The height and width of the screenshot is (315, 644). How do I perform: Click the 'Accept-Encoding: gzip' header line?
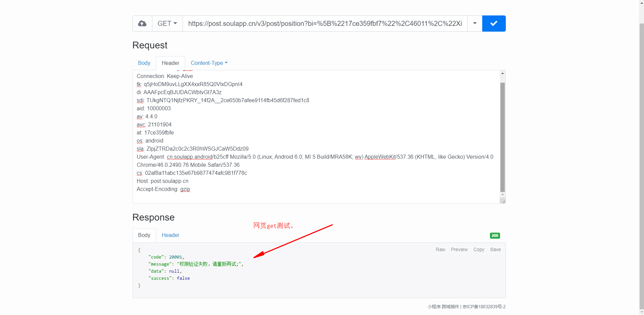coord(163,189)
